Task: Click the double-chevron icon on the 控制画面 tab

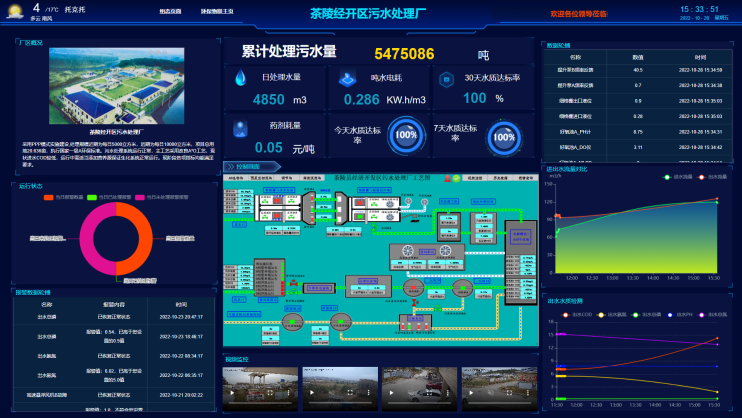Action: [x=231, y=167]
